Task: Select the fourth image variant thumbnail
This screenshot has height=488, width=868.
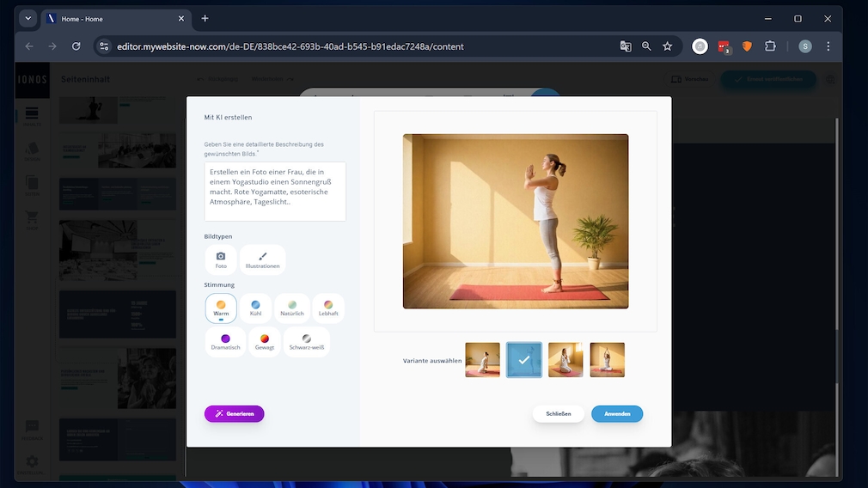Action: pos(607,360)
